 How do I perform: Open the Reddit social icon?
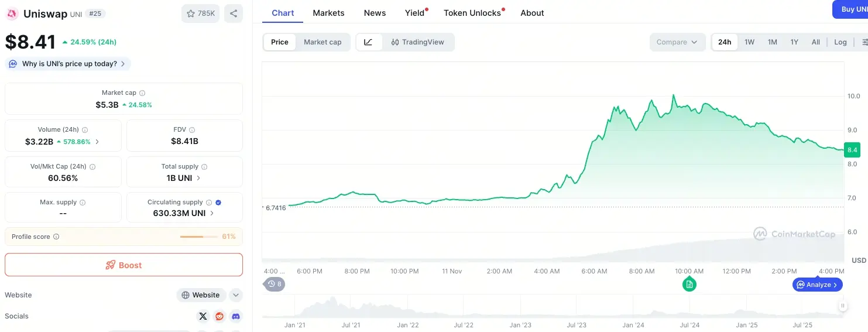point(219,316)
